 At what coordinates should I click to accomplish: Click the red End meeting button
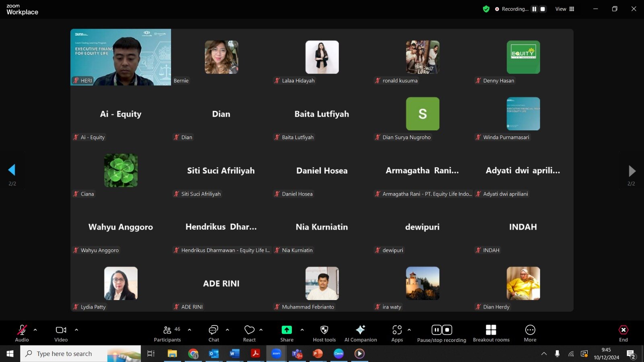[x=623, y=333]
